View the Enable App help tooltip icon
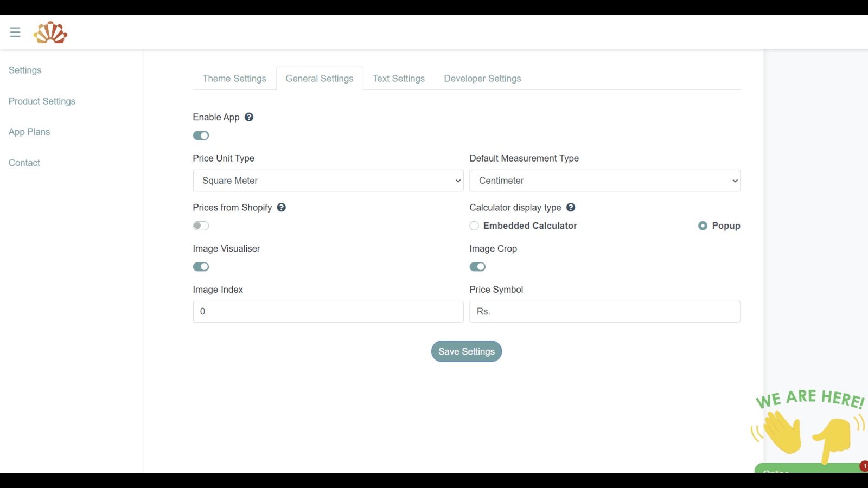 coord(249,117)
